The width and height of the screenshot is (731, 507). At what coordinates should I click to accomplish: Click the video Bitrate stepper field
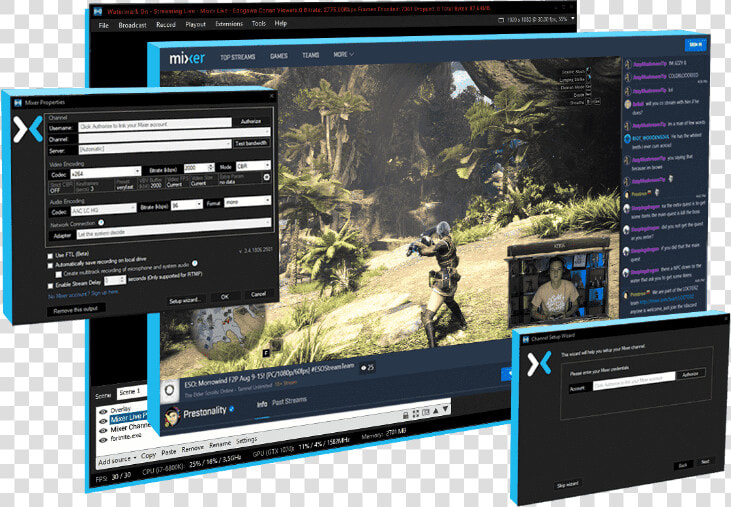click(199, 167)
